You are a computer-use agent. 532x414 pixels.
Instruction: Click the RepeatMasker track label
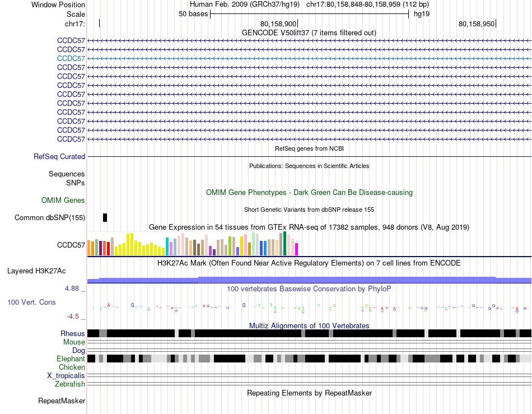coord(62,401)
